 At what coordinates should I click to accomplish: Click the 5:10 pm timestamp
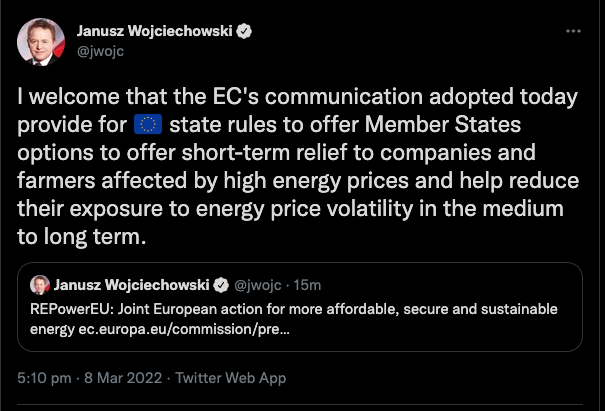[x=44, y=378]
